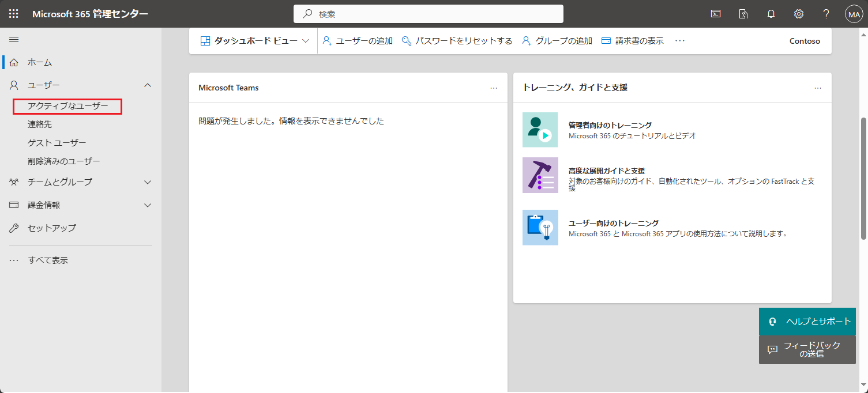Open the notifications bell
The height and width of the screenshot is (393, 868).
pyautogui.click(x=771, y=14)
